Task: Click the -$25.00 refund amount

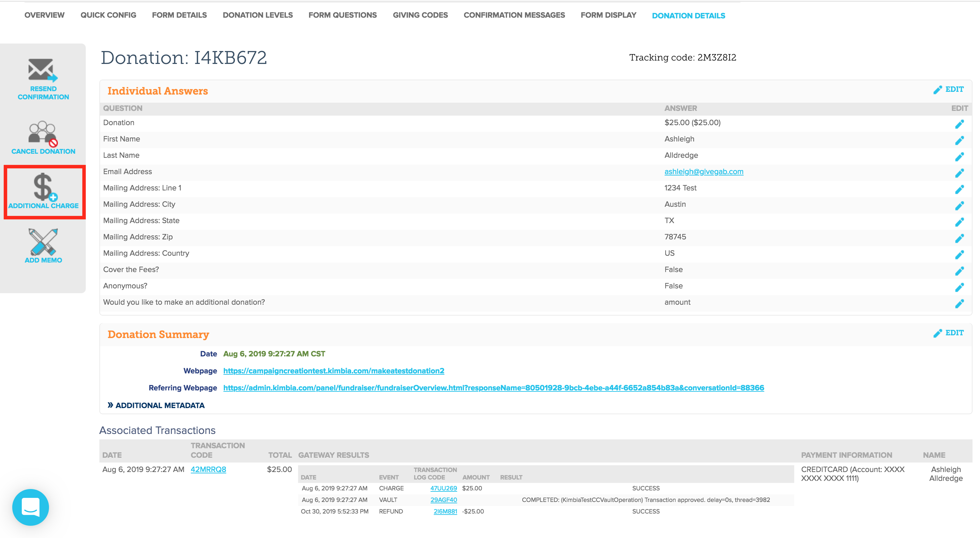Action: 473,511
